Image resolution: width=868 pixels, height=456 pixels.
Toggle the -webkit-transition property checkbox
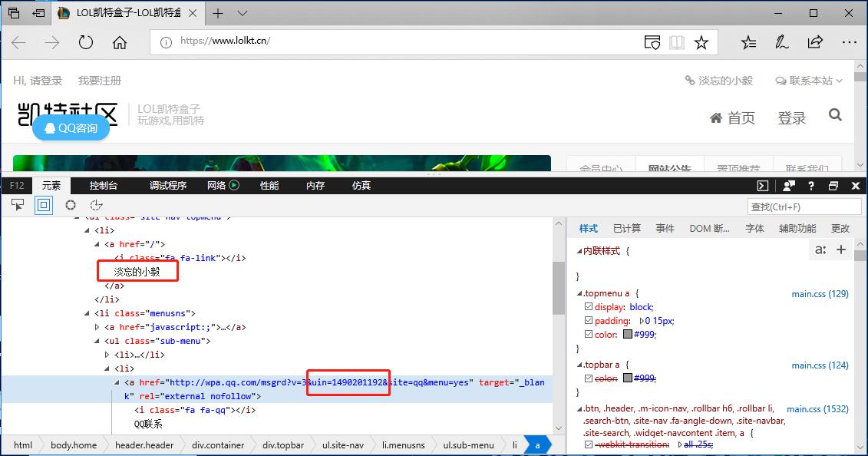[x=589, y=444]
